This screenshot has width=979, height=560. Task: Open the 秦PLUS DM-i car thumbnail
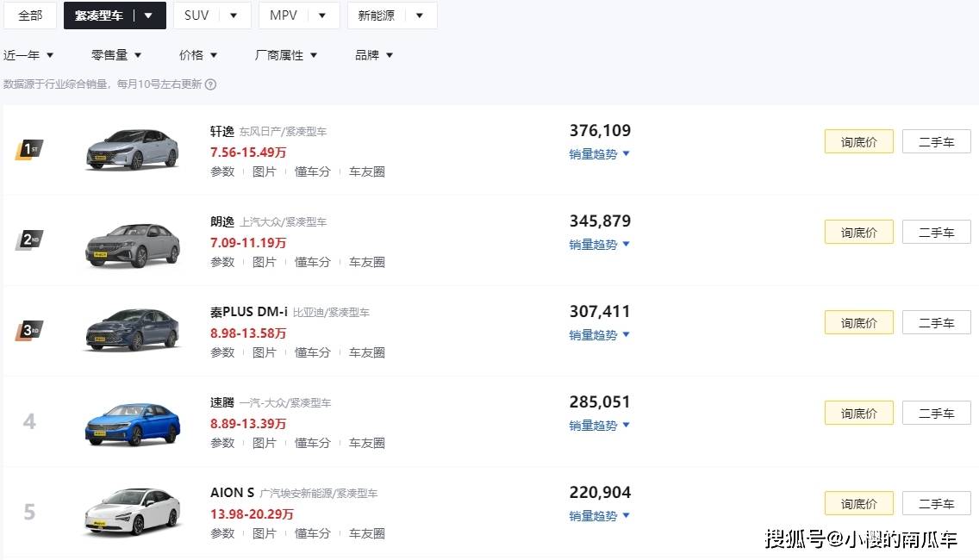133,330
